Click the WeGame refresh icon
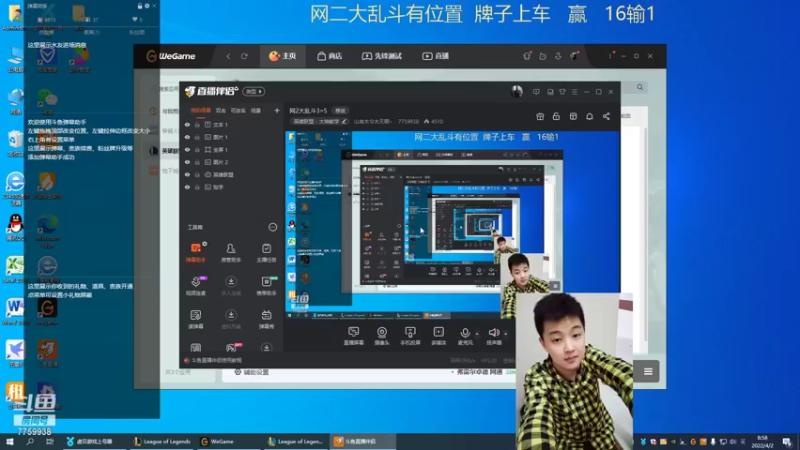The height and width of the screenshot is (450, 800). click(x=244, y=56)
